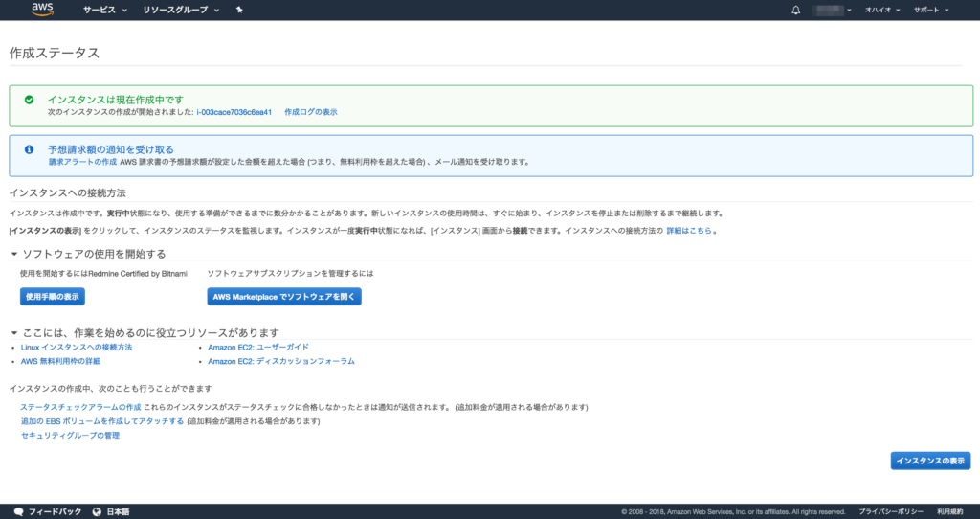This screenshot has height=519, width=980.
Task: Click the 使用手順の表示 button
Action: (x=53, y=297)
